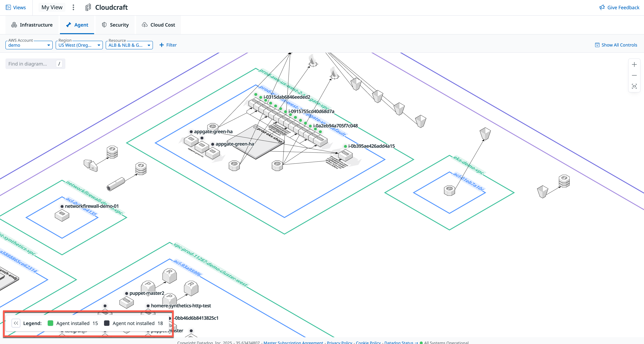Expand the Resource dropdown

click(129, 45)
